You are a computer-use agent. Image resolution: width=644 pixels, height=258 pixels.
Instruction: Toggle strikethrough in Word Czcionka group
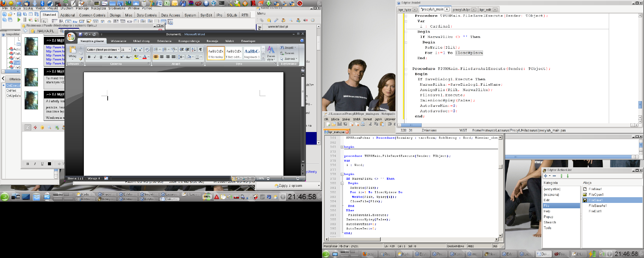click(x=110, y=57)
